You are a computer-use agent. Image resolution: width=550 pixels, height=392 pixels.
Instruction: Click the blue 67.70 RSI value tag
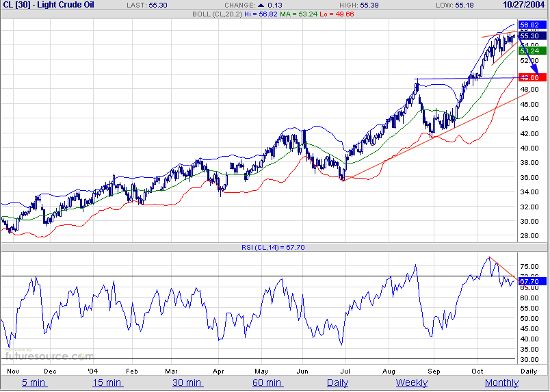tap(532, 281)
